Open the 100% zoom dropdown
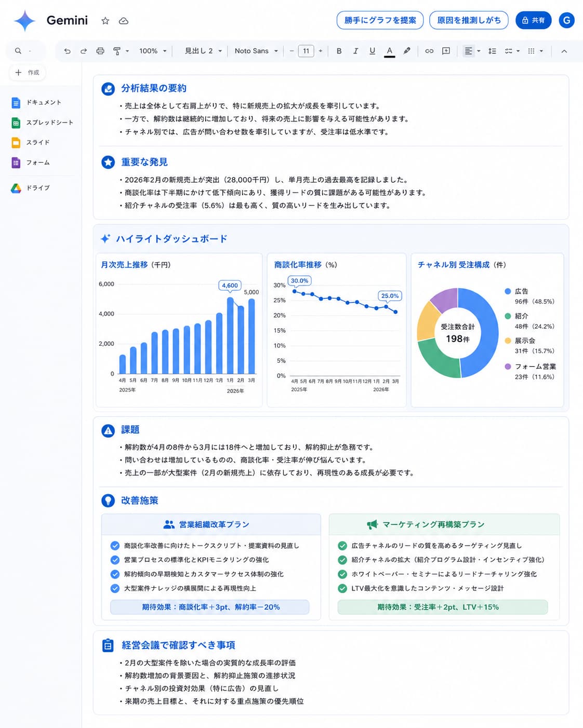This screenshot has height=728, width=583. [x=153, y=51]
